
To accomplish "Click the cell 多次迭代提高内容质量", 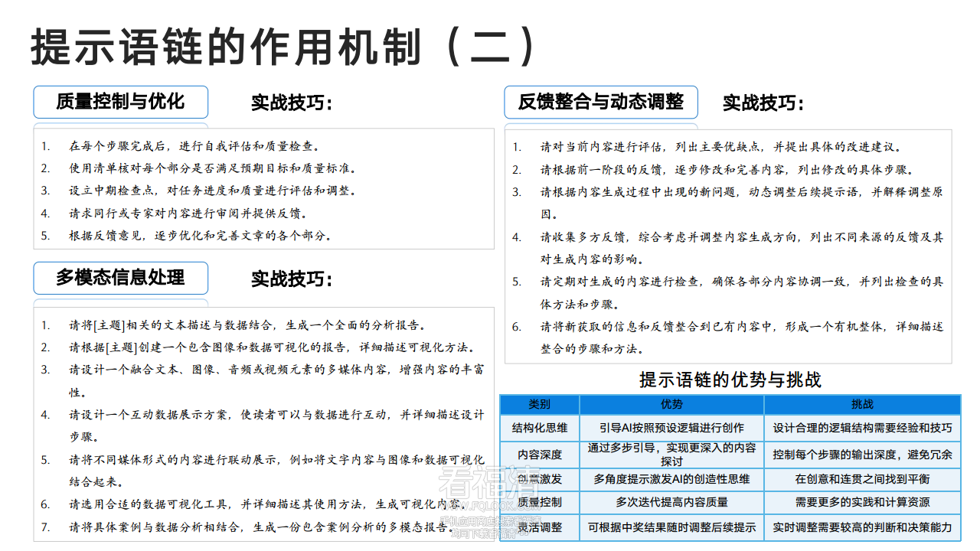I will (671, 502).
